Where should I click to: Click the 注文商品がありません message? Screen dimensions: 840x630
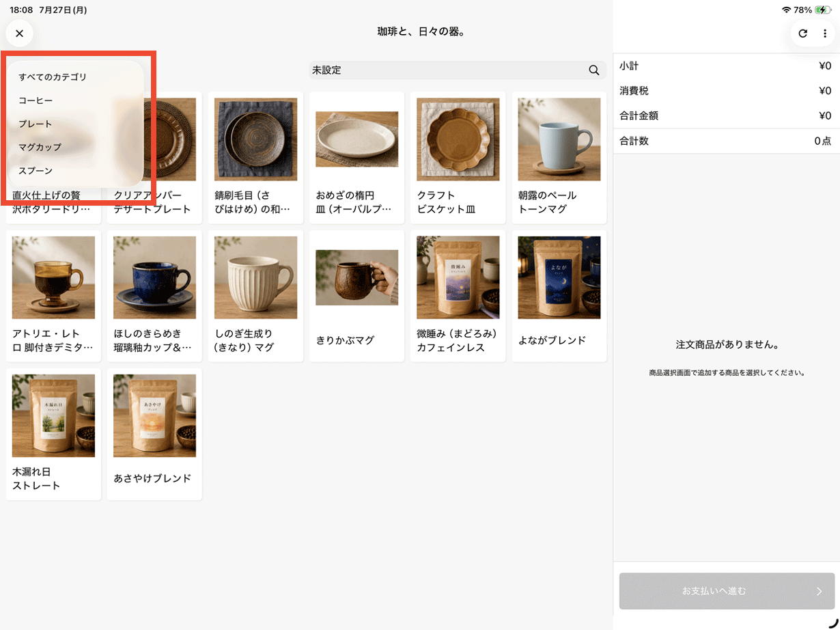tap(727, 345)
